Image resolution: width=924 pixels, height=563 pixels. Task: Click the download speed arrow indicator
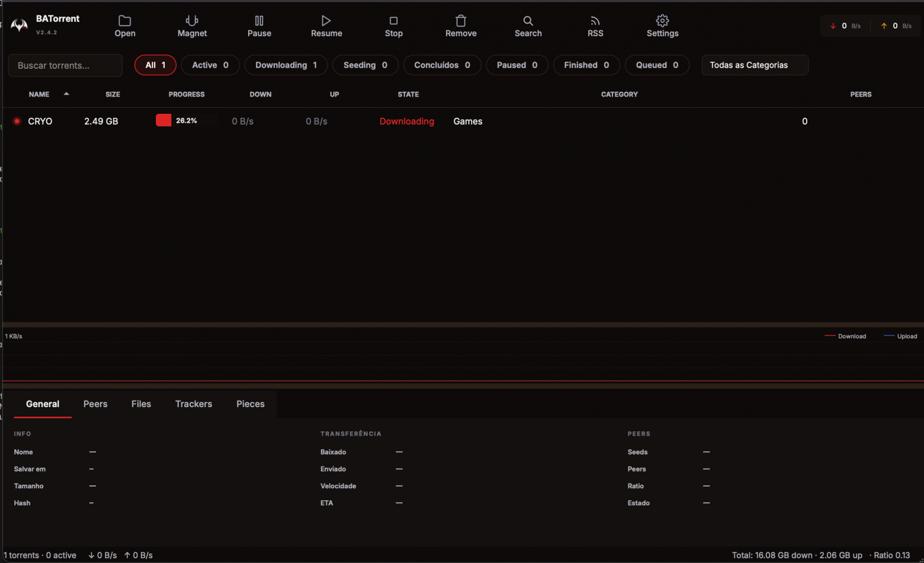[833, 26]
